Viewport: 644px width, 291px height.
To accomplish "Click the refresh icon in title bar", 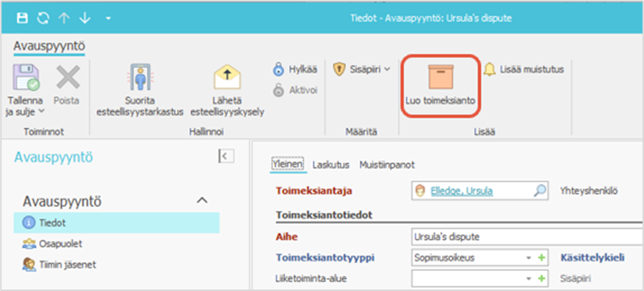I will [42, 17].
